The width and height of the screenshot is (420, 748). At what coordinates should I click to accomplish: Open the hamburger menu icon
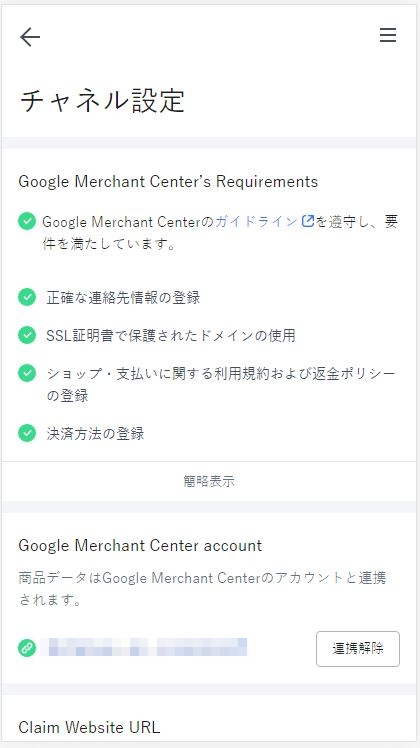pos(388,35)
